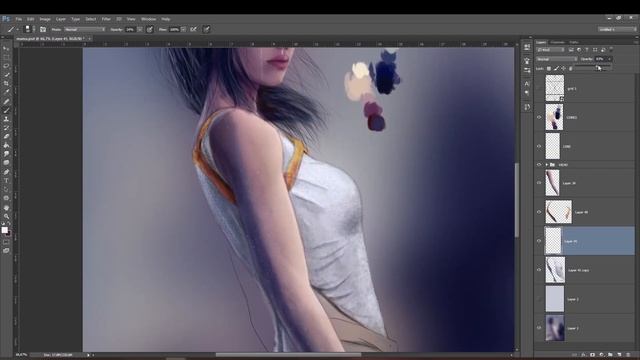Enable airbrush-style build-up
640x360 pixels.
coord(193,29)
